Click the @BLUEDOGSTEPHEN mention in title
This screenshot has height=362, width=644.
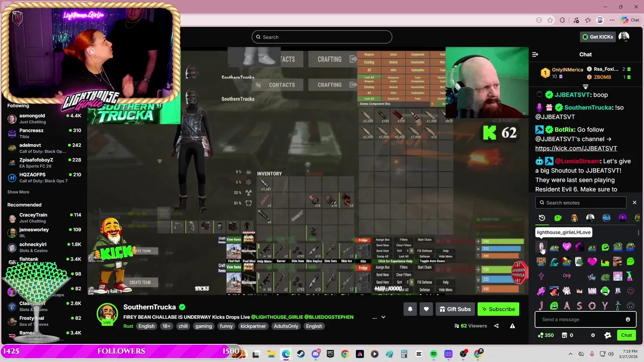(329, 317)
